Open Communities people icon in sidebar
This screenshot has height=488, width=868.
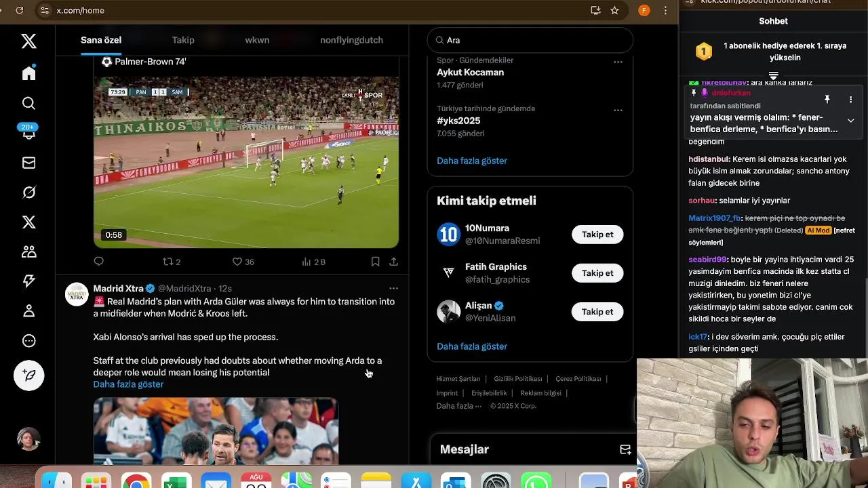(28, 251)
